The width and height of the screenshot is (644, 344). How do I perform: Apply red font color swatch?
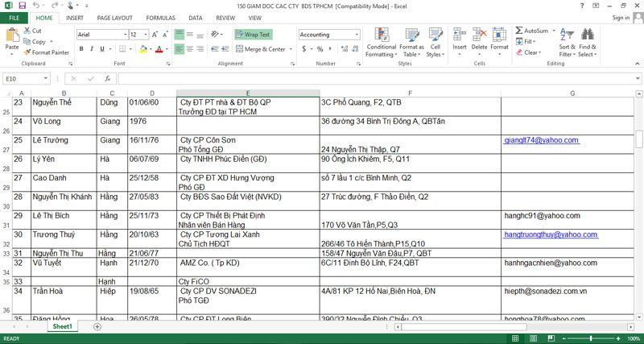click(x=159, y=49)
